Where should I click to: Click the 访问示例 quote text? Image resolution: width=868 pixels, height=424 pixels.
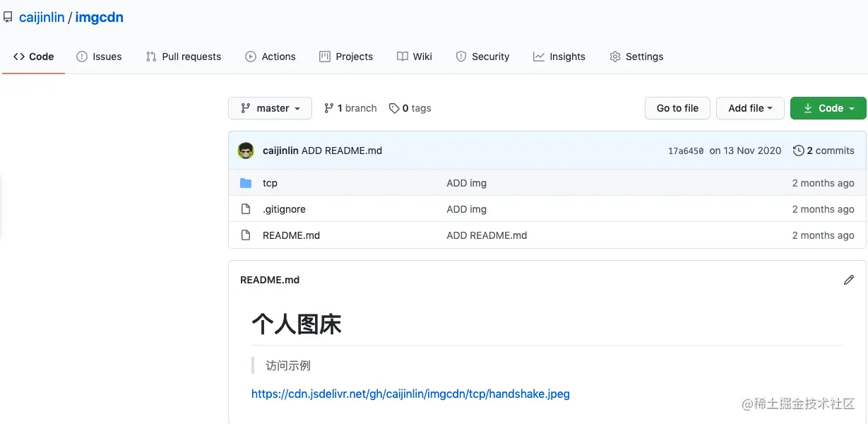point(288,365)
